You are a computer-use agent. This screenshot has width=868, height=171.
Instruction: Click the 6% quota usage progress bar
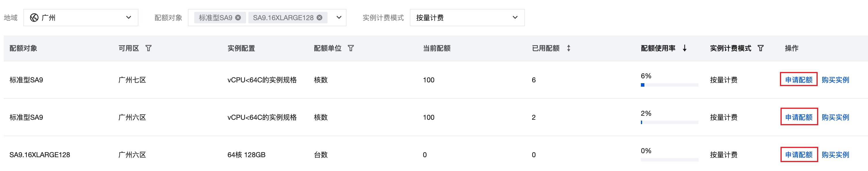click(x=669, y=85)
